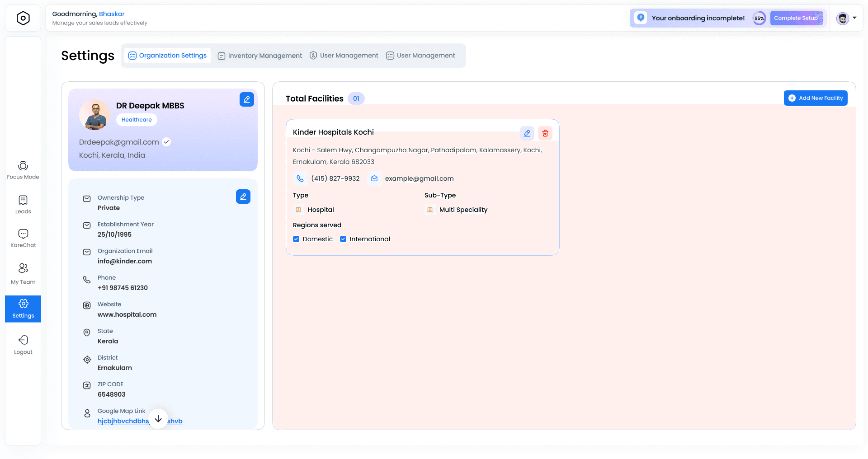Image resolution: width=868 pixels, height=459 pixels.
Task: Click the hexagon app logo
Action: tap(23, 18)
